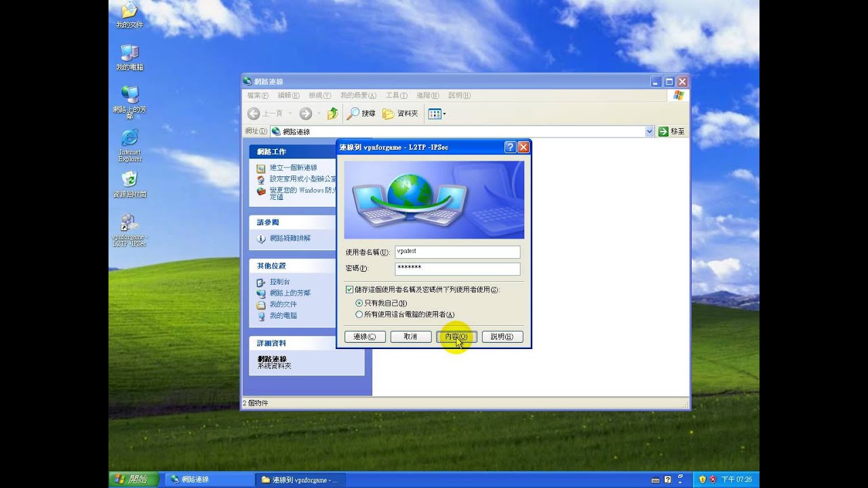Screen dimensions: 868x488
Task: Click the help question-mark button in VPN dialog title
Action: (x=511, y=147)
